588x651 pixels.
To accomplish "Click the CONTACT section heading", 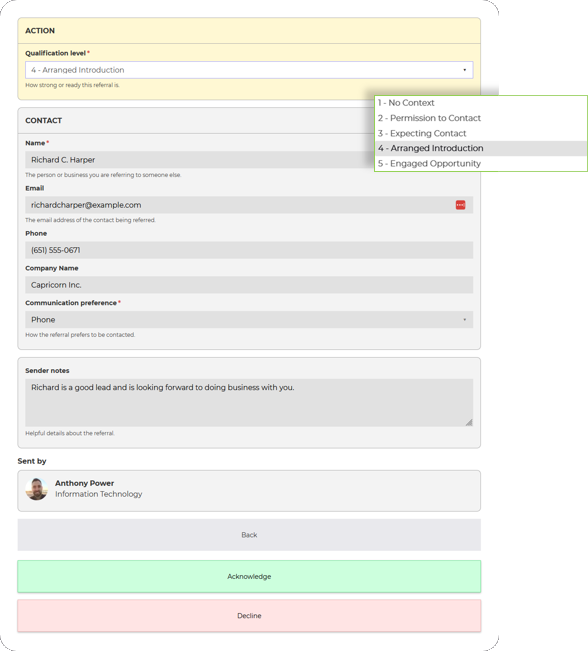I will point(44,120).
